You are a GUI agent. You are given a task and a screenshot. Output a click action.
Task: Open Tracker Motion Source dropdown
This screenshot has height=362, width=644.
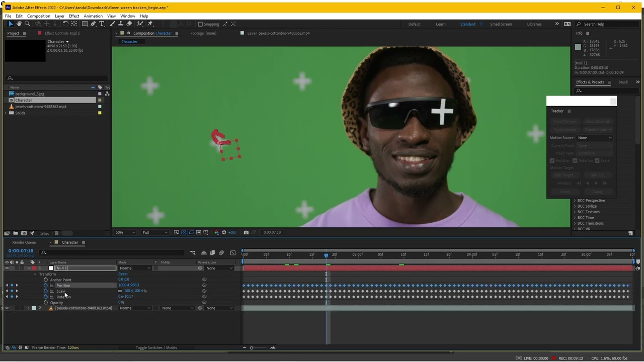(x=595, y=138)
